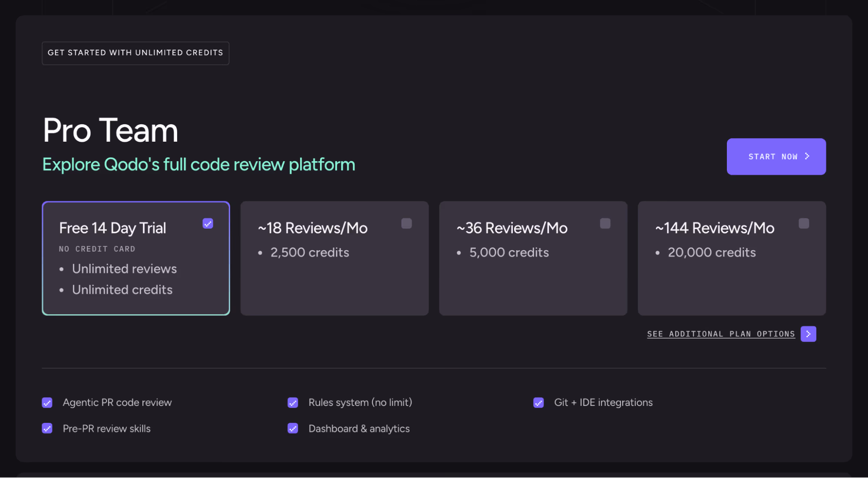This screenshot has width=868, height=478.
Task: Click the Unlimited reviews bullet
Action: (124, 269)
